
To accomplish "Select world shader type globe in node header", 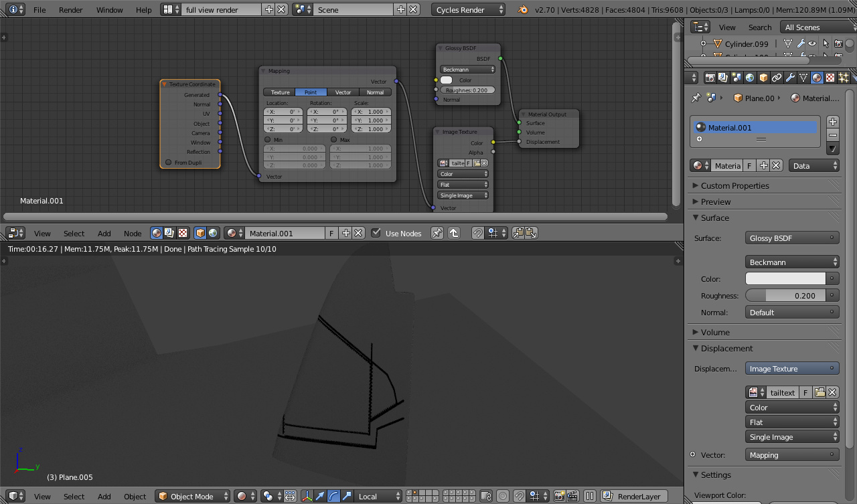I will click(x=213, y=233).
